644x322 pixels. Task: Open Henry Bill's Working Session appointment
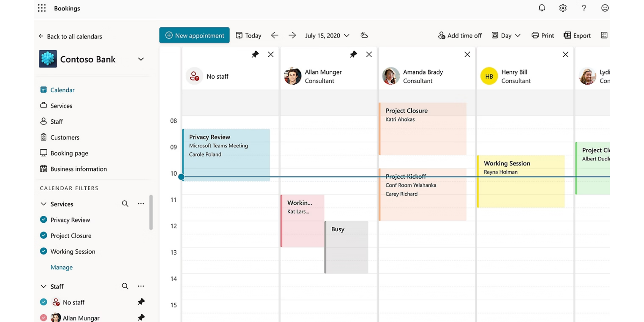click(x=521, y=181)
